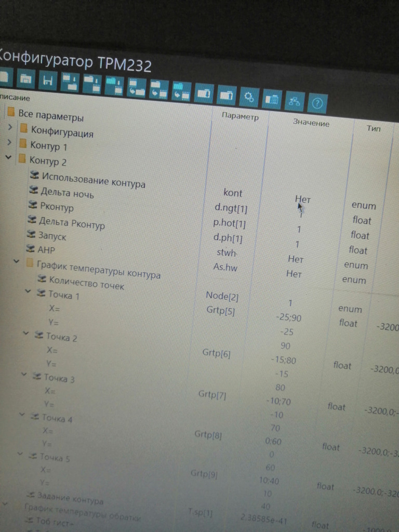The image size is (399, 532).
Task: Expand the Конфигурация node
Action: (10, 127)
